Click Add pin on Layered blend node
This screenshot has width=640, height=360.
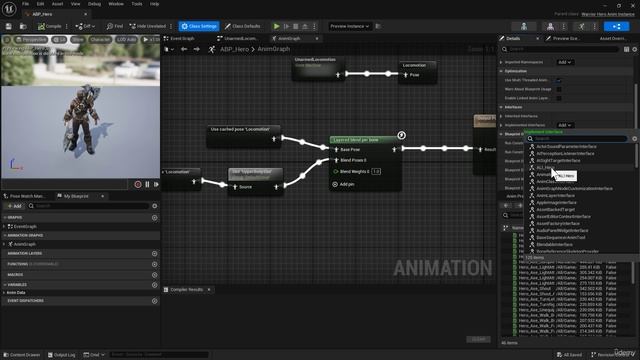click(x=343, y=184)
